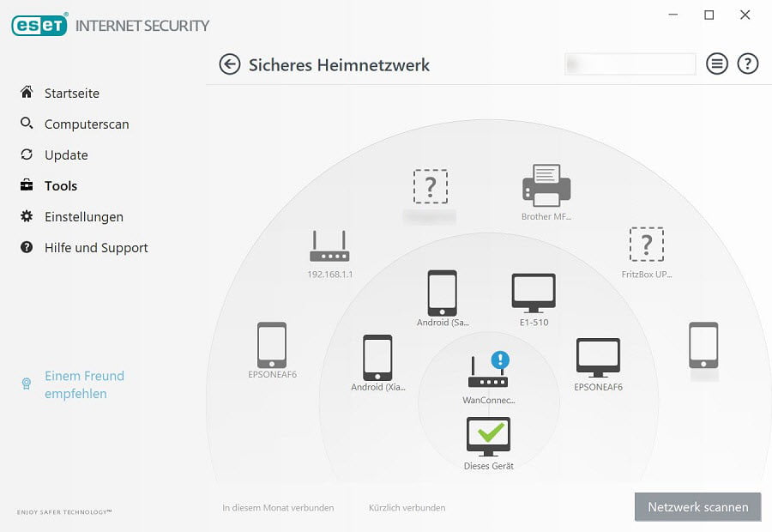Viewport: 772px width, 532px height.
Task: Open the list menu icon in the header
Action: 717,64
